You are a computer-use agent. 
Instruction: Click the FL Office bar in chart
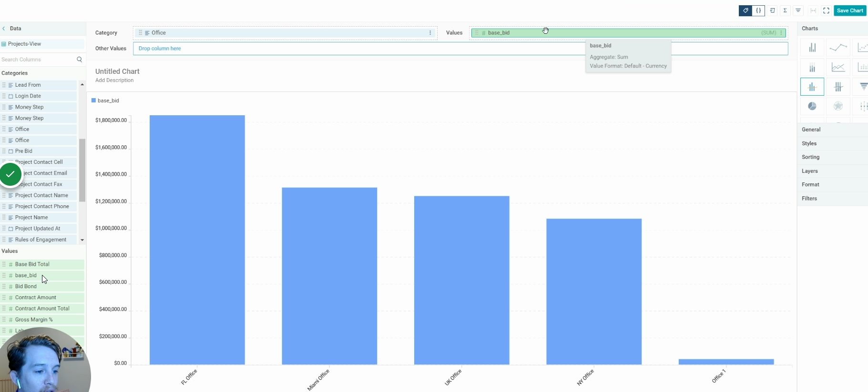[x=197, y=240]
